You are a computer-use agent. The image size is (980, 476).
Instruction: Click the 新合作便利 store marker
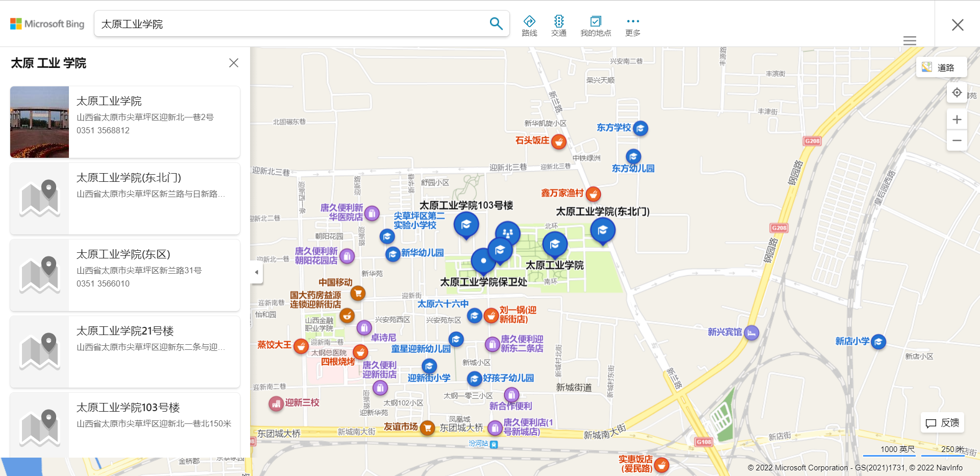pyautogui.click(x=511, y=395)
